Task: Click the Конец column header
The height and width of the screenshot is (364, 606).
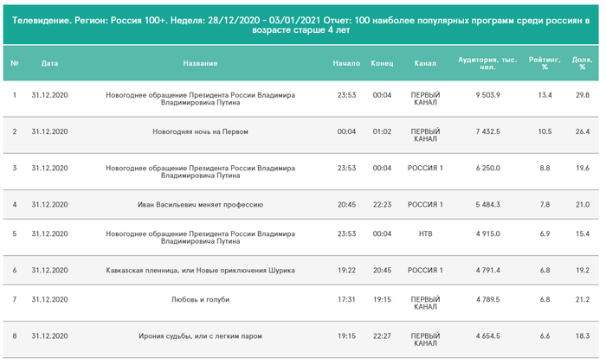Action: [382, 63]
